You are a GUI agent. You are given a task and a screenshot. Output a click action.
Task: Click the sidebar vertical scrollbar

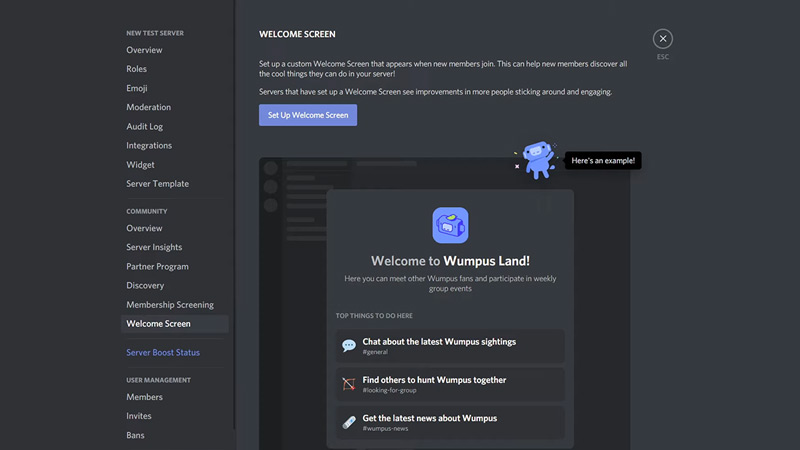(x=235, y=214)
